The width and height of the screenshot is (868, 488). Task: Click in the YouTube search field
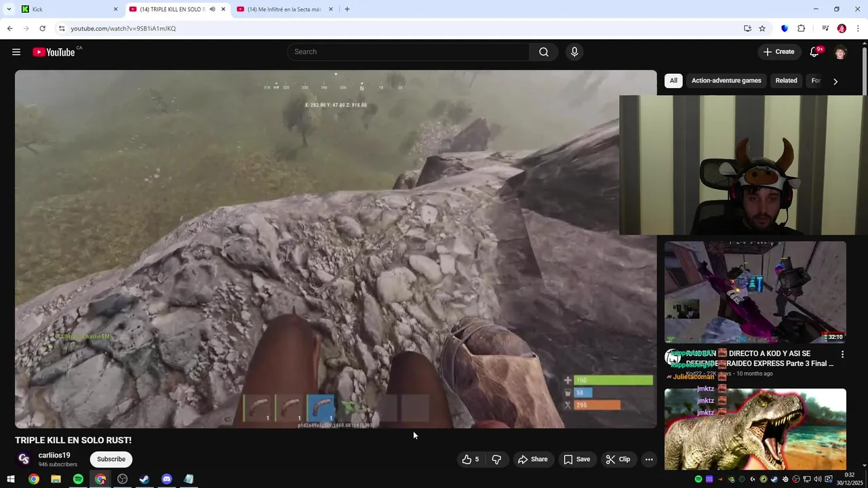(x=408, y=52)
